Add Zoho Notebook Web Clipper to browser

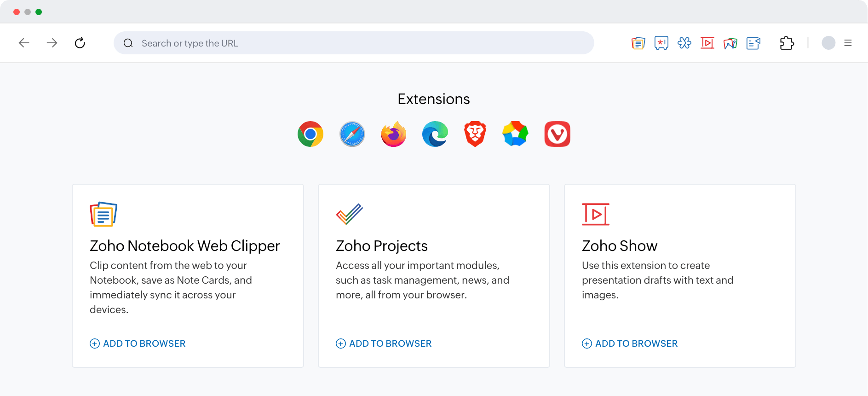tap(137, 343)
